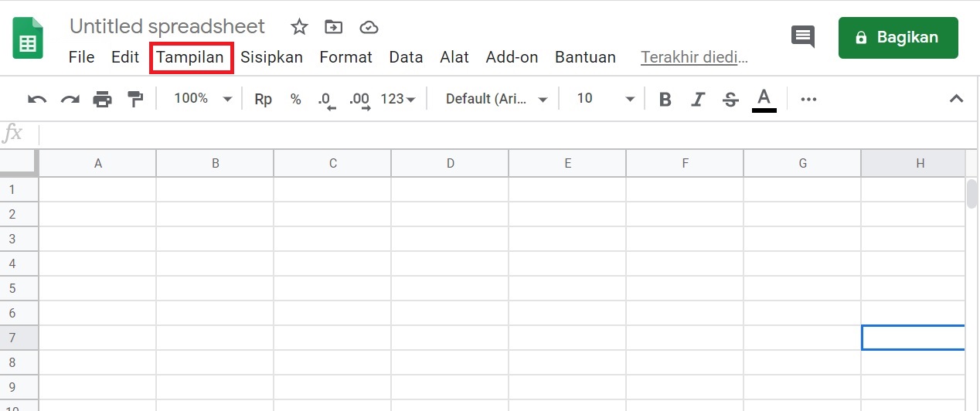Screen dimensions: 980x411
Task: Select the paint format roller icon
Action: click(x=136, y=99)
